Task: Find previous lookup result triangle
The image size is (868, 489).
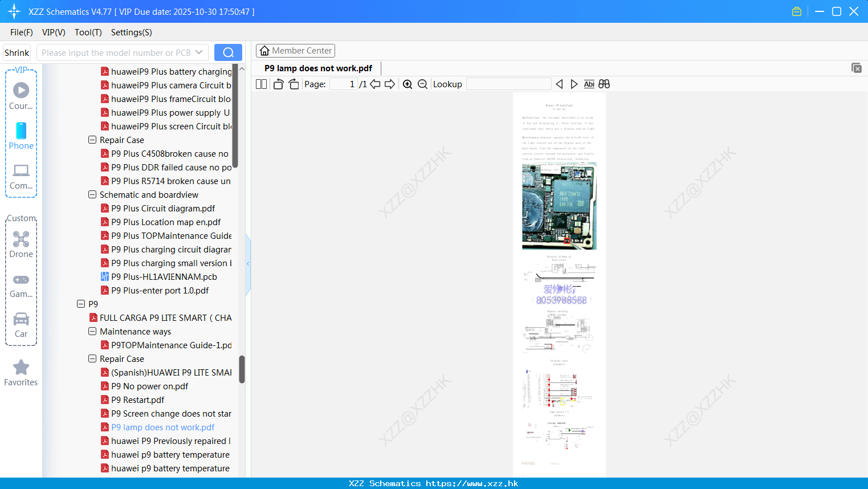Action: [x=559, y=84]
